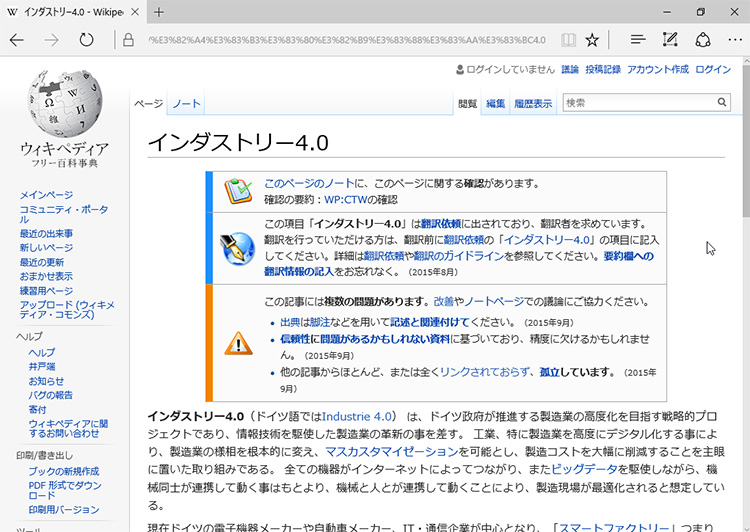Switch to the ノート tab
This screenshot has height=532, width=750.
click(x=186, y=104)
